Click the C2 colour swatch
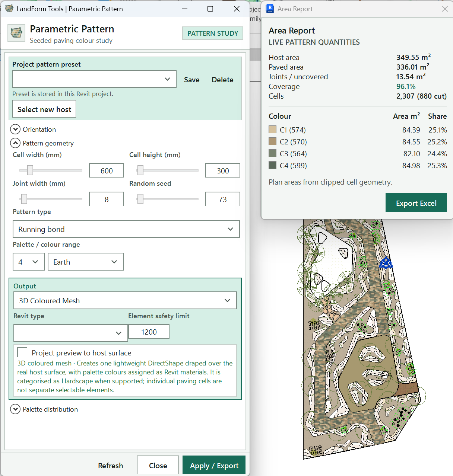 273,141
